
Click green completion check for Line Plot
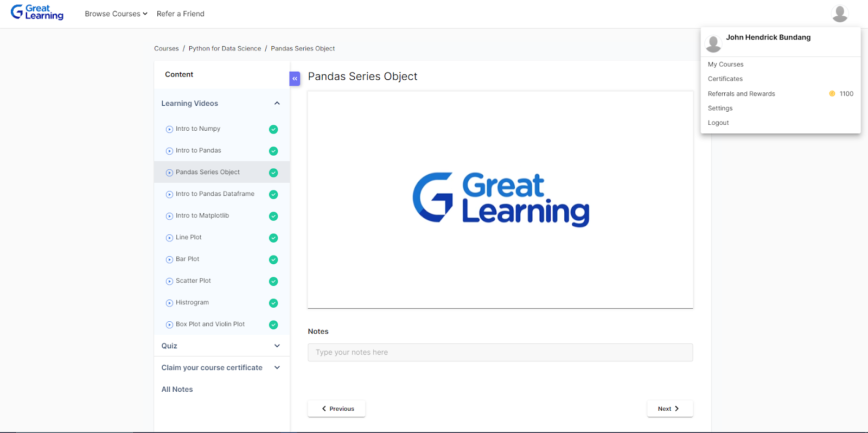click(x=273, y=238)
